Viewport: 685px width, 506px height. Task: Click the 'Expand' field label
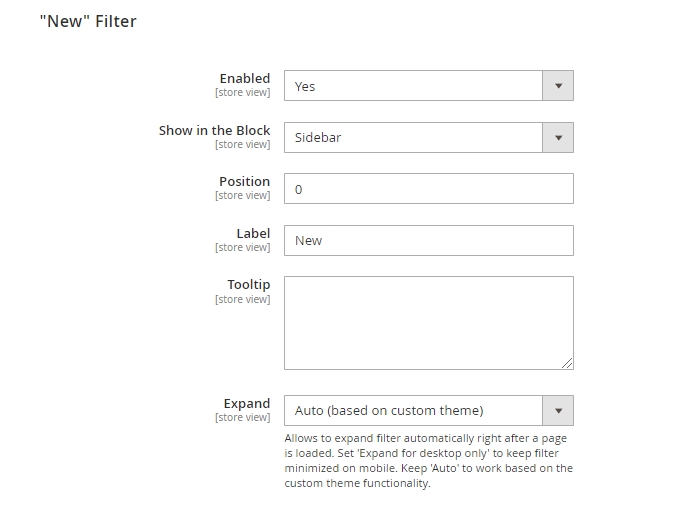click(x=246, y=404)
